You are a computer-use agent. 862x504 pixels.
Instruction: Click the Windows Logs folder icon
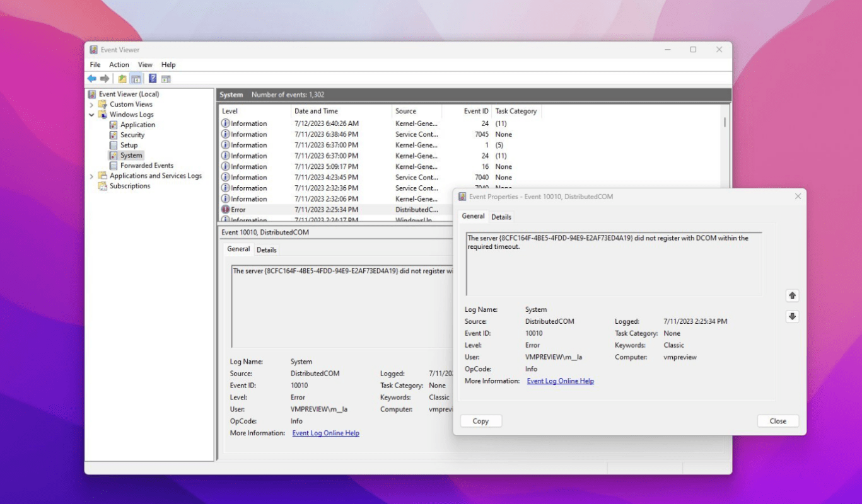(103, 115)
